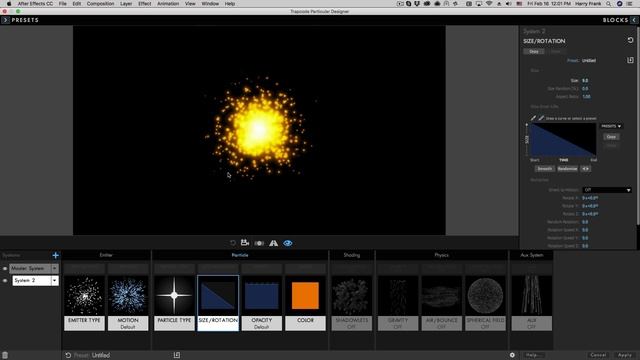Viewport: 640px width, 360px height.
Task: Smooth the size over life curve
Action: click(544, 169)
